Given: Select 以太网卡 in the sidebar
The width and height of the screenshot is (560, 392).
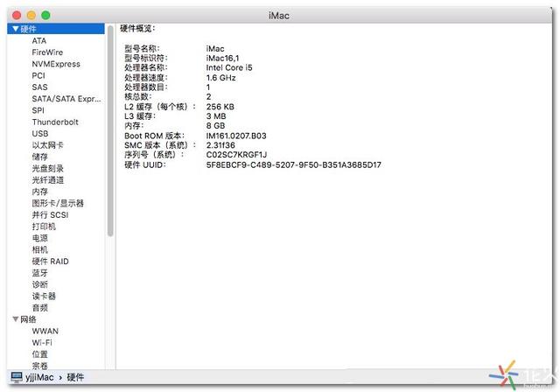Looking at the screenshot, I should click(47, 145).
